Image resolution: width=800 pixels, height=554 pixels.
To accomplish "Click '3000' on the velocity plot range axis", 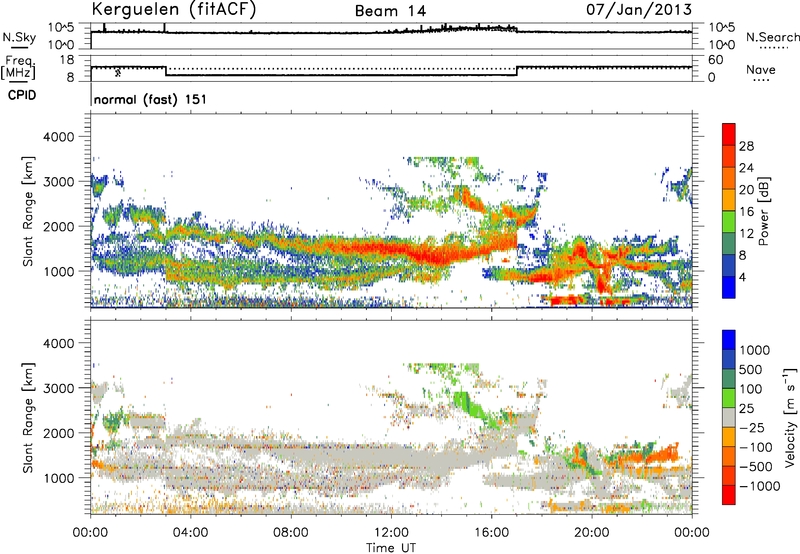I will pos(58,388).
